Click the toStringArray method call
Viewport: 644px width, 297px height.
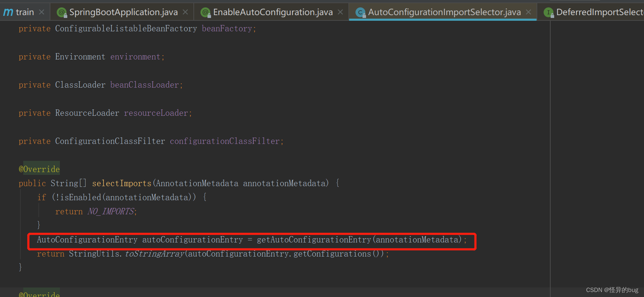pyautogui.click(x=155, y=254)
